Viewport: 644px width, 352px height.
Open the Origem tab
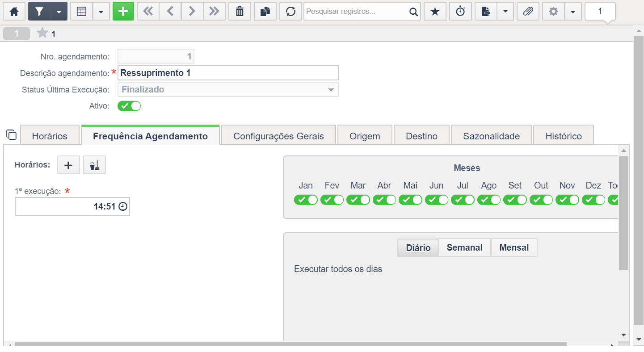click(x=365, y=136)
